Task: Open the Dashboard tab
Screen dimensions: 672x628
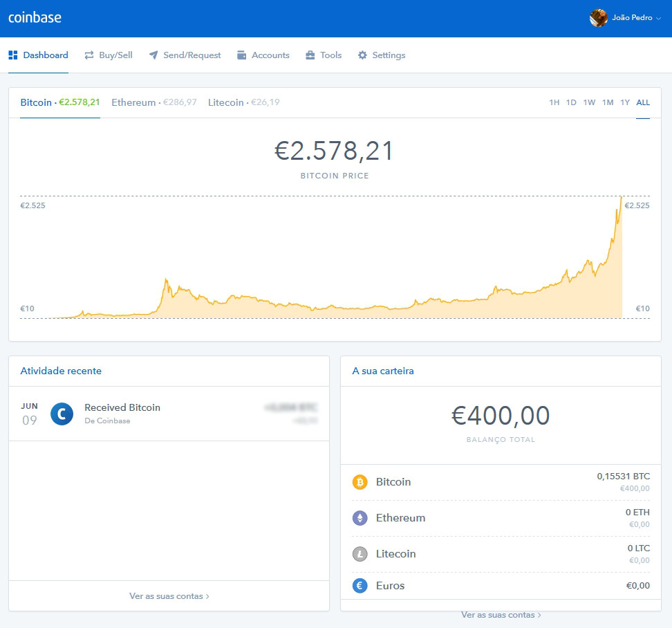Action: coord(38,55)
